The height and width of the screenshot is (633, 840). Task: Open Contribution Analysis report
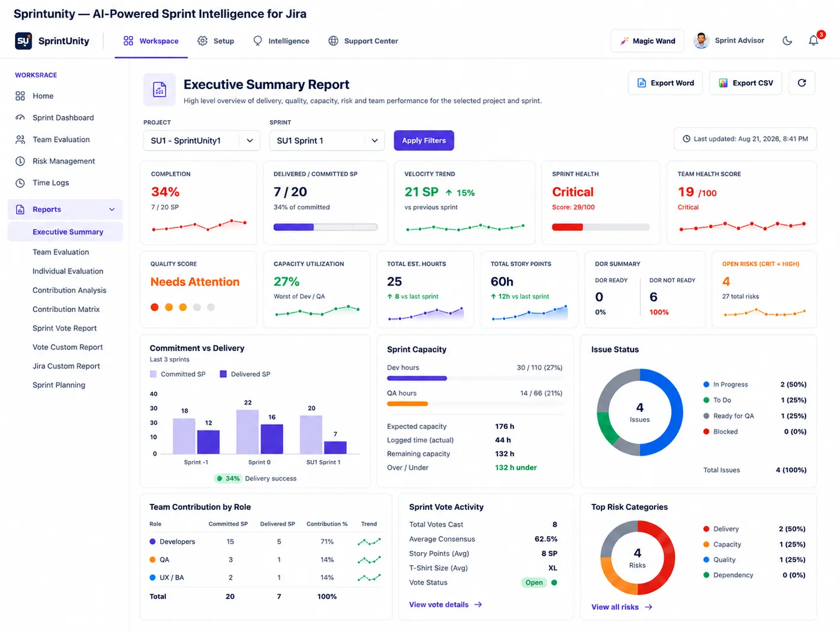coord(69,290)
